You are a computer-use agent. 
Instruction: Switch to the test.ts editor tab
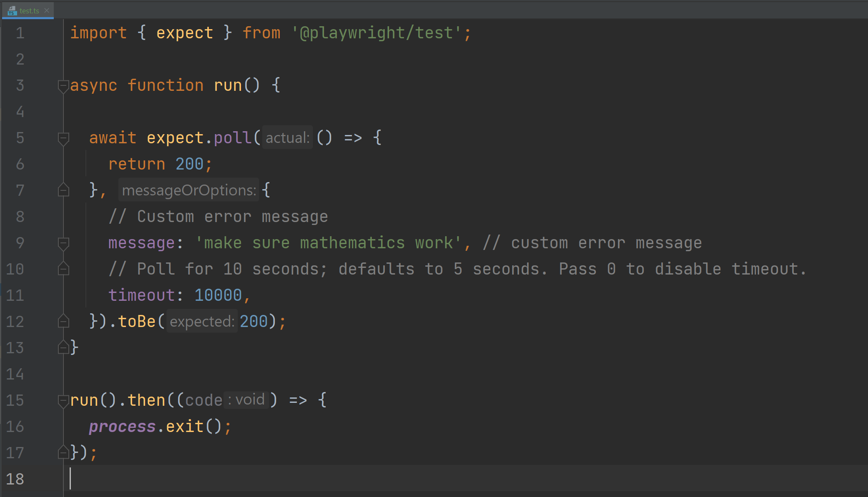29,11
